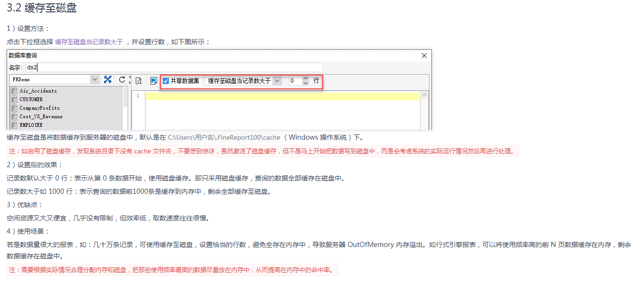The image size is (644, 285).
Task: Refresh the table list with the reload icon
Action: [122, 80]
